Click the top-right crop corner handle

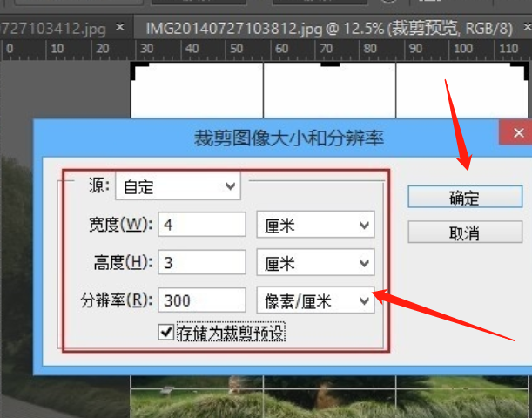click(x=520, y=70)
